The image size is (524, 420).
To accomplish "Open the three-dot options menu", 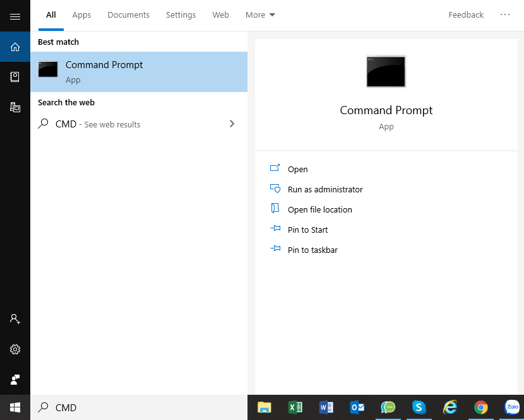I will [x=505, y=15].
